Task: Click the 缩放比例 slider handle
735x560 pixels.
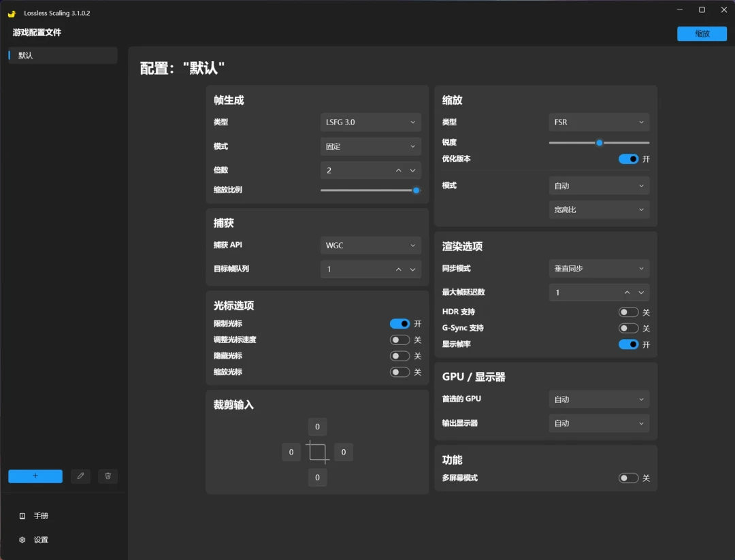Action: tap(416, 191)
